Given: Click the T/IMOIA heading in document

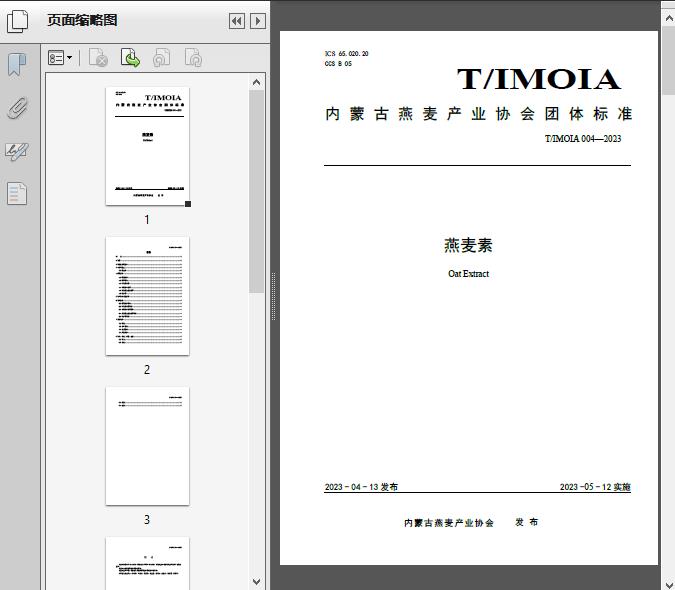Looking at the screenshot, I should tap(539, 79).
